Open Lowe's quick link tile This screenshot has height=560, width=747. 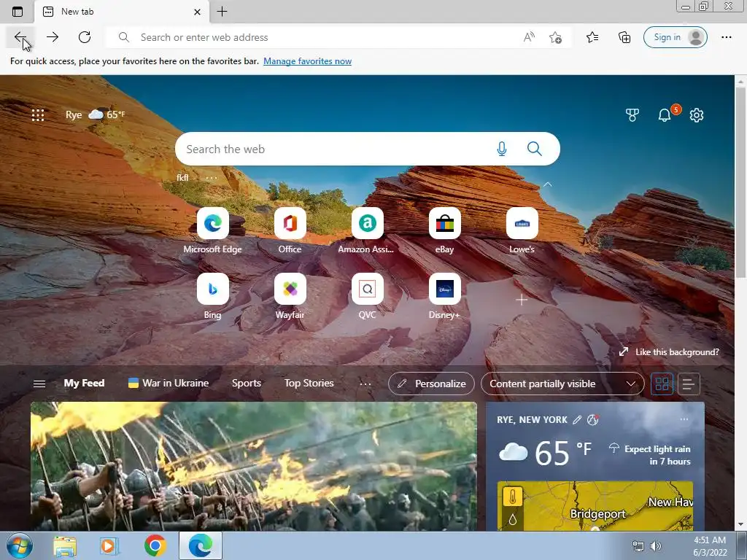point(522,230)
